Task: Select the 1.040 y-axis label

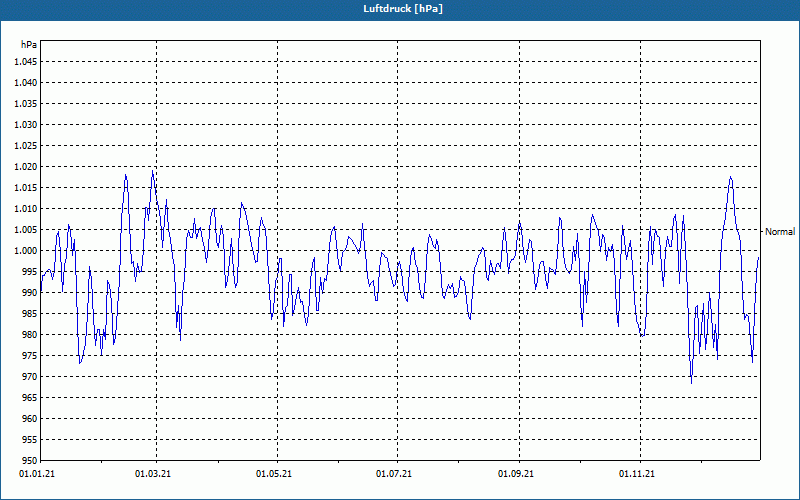Action: tap(26, 83)
